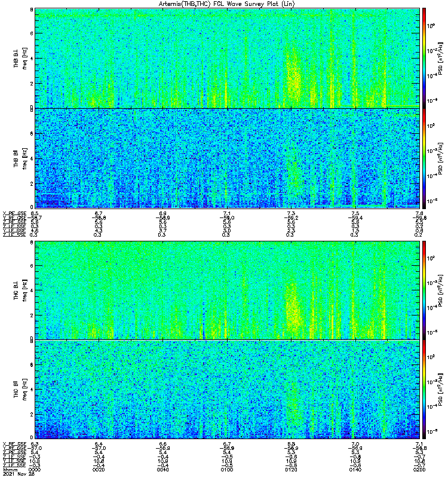The height and width of the screenshot is (478, 448).
Task: Click the THB B∥ panel color bar
Action: coord(424,158)
